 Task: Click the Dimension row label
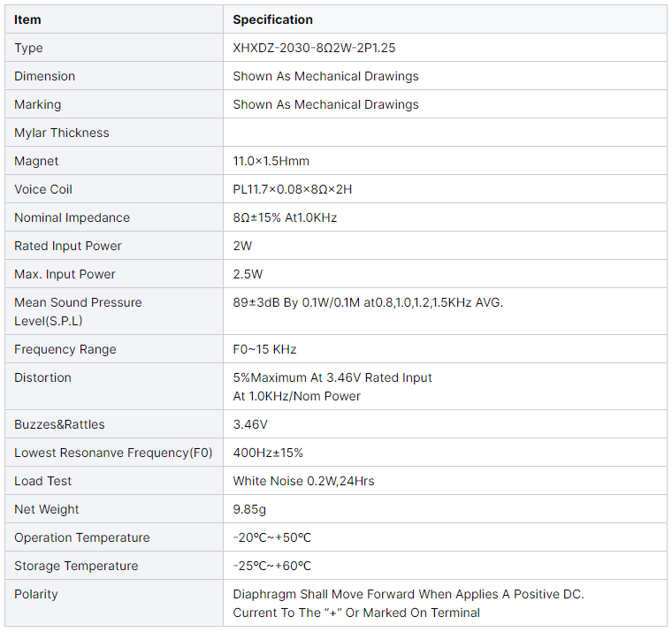coord(44,76)
